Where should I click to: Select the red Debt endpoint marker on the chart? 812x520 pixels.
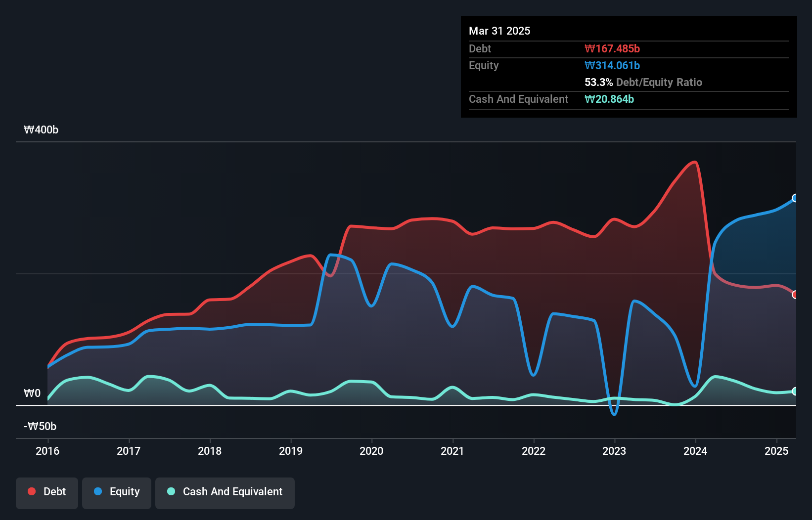tap(795, 294)
